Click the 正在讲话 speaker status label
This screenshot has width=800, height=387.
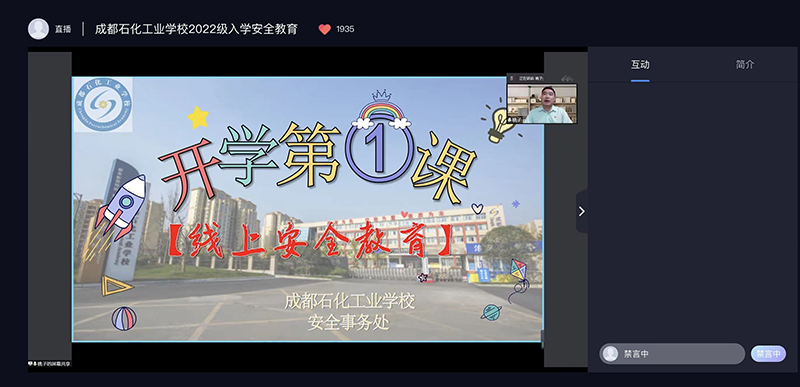point(531,79)
